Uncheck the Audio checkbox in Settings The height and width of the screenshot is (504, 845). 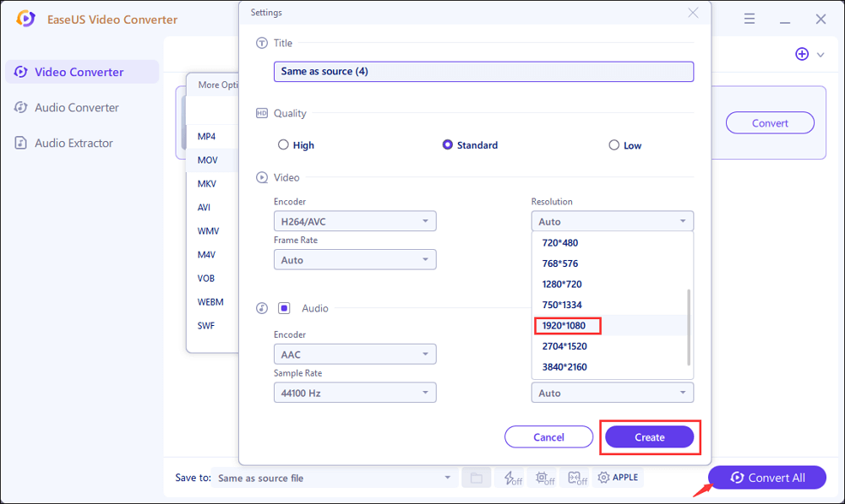tap(285, 308)
